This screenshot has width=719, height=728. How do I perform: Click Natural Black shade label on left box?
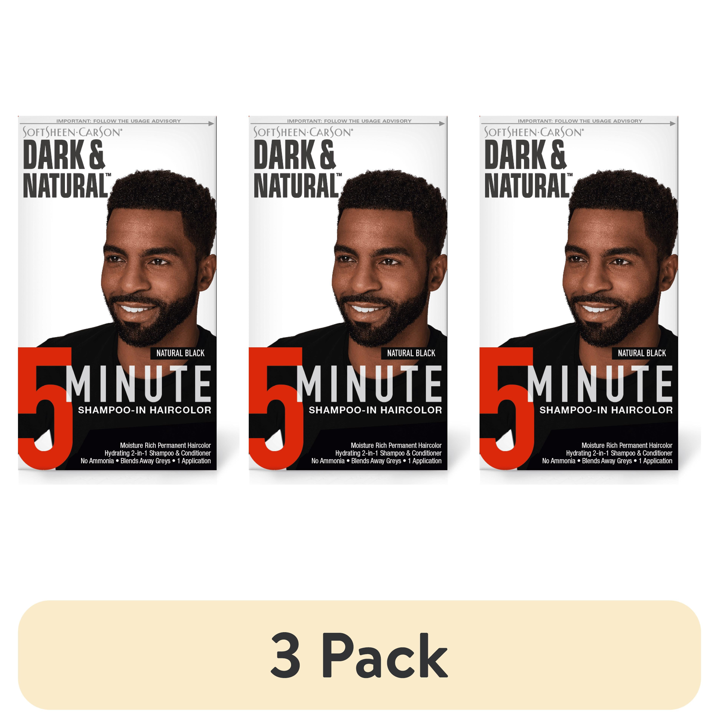click(x=180, y=353)
